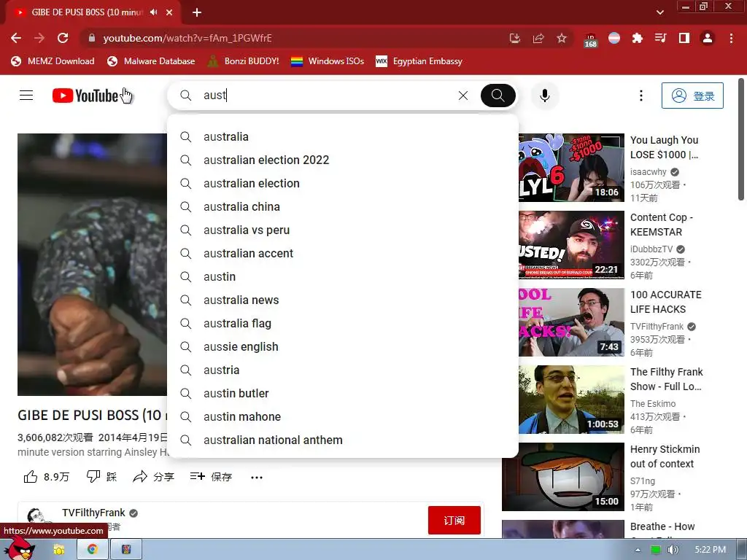Pick the 'austria' suggestion
747x560 pixels.
coord(343,370)
